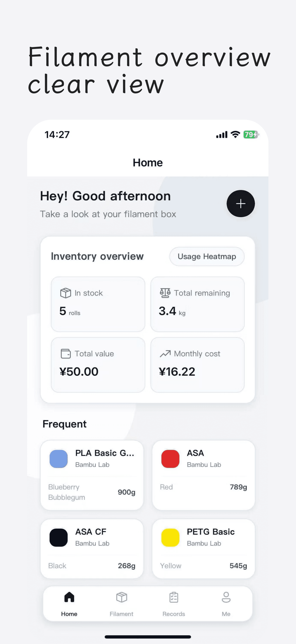
Task: Open the ASA CF filament title
Action: pos(91,532)
